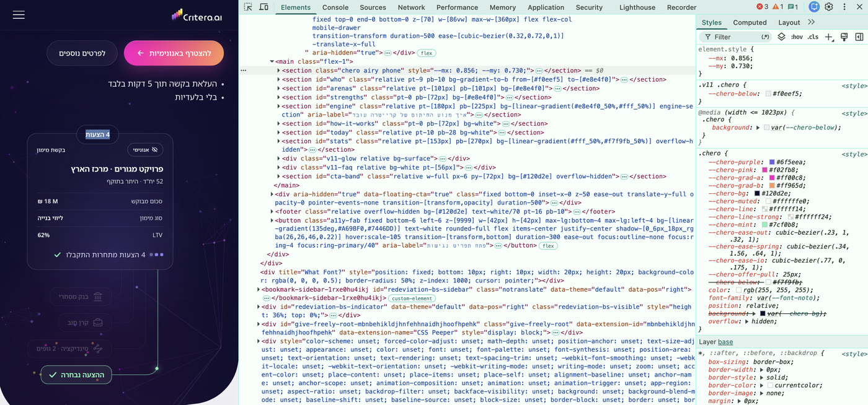Viewport: 868px width, 405px height.
Task: Click the LTV 62% row in loan card
Action: click(x=100, y=235)
